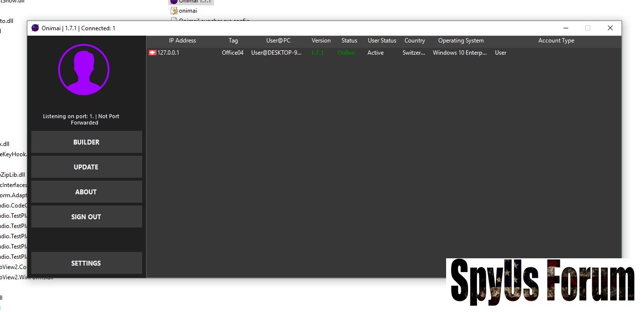644x312 pixels.
Task: Select the onimai file icon behind the window
Action: (x=174, y=11)
